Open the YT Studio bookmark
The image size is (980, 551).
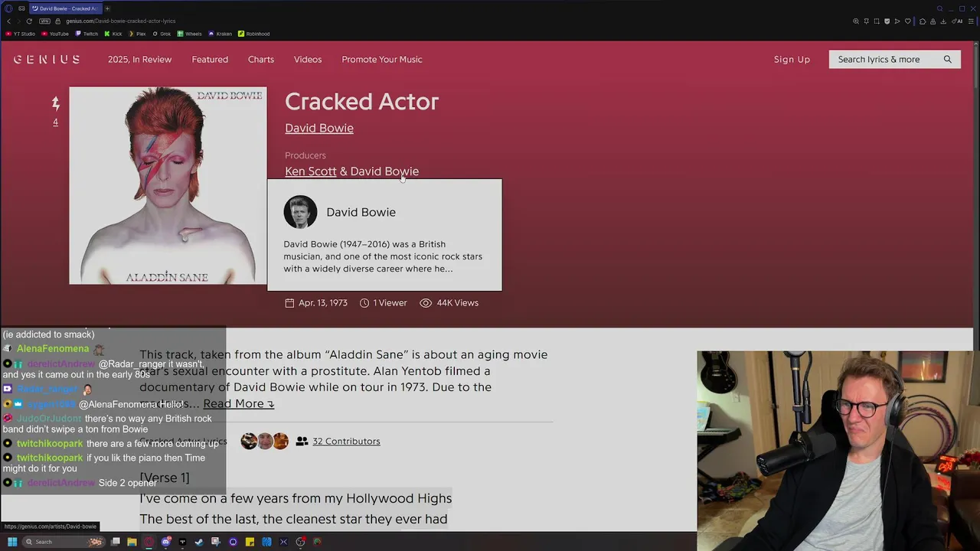[20, 34]
